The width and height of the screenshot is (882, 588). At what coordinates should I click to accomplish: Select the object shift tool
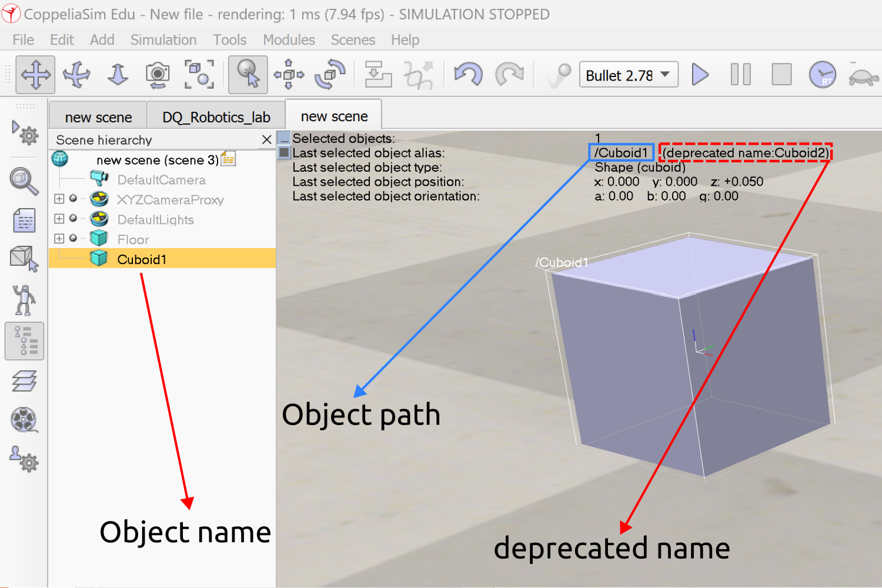tap(289, 75)
